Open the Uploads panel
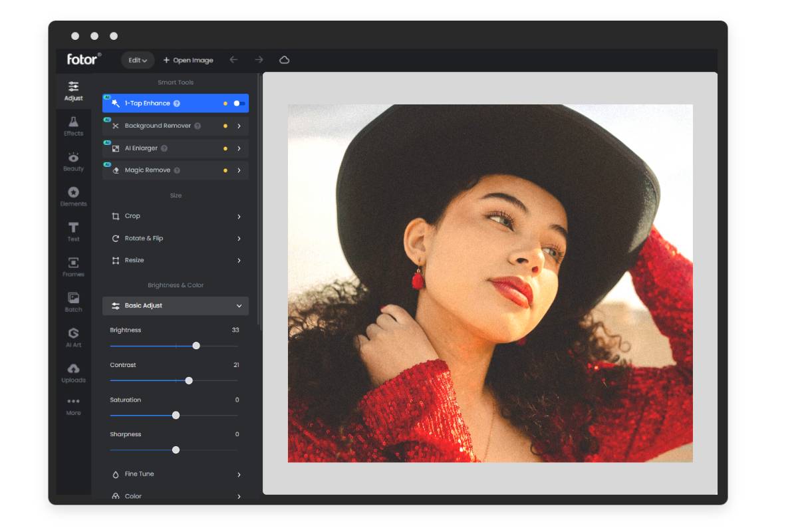The width and height of the screenshot is (798, 532). pyautogui.click(x=73, y=372)
